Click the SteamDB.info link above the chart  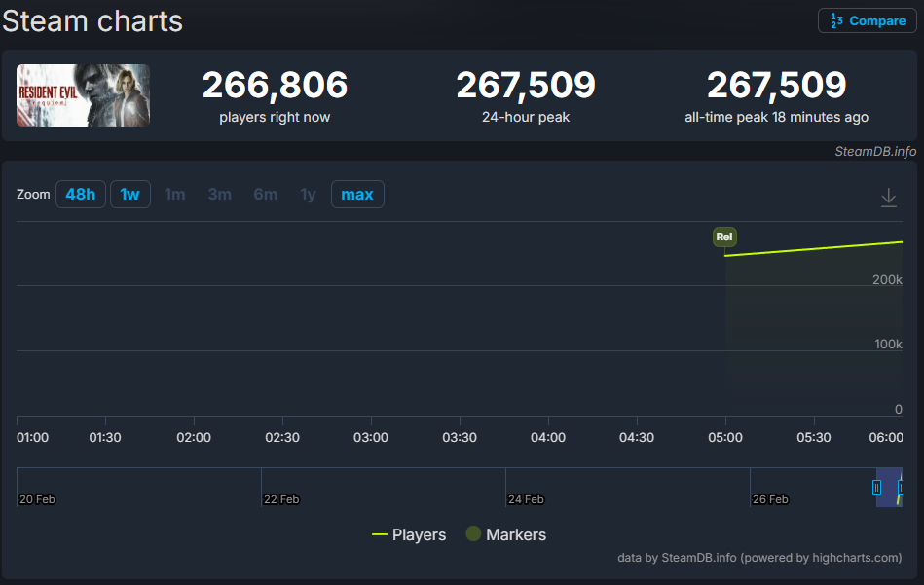coord(875,151)
